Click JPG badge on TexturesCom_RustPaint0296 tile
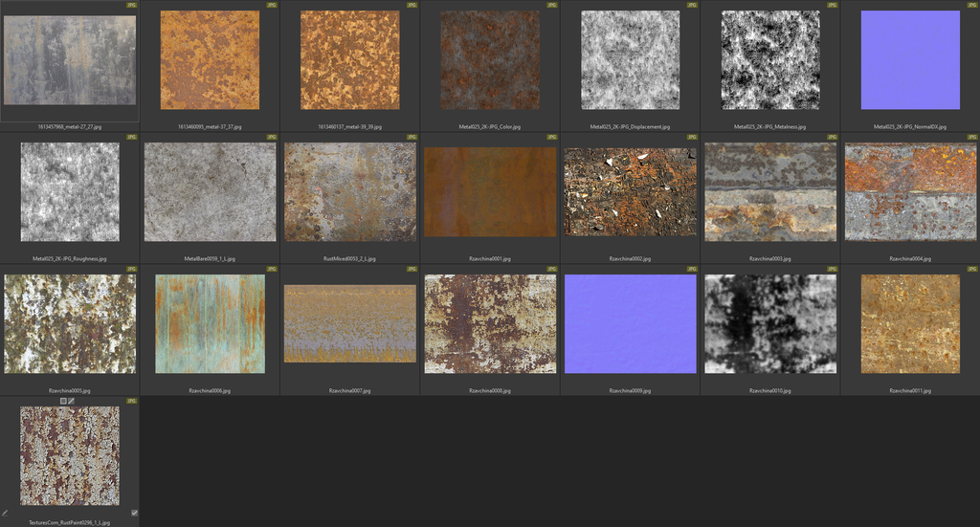Image resolution: width=980 pixels, height=527 pixels. pyautogui.click(x=132, y=401)
